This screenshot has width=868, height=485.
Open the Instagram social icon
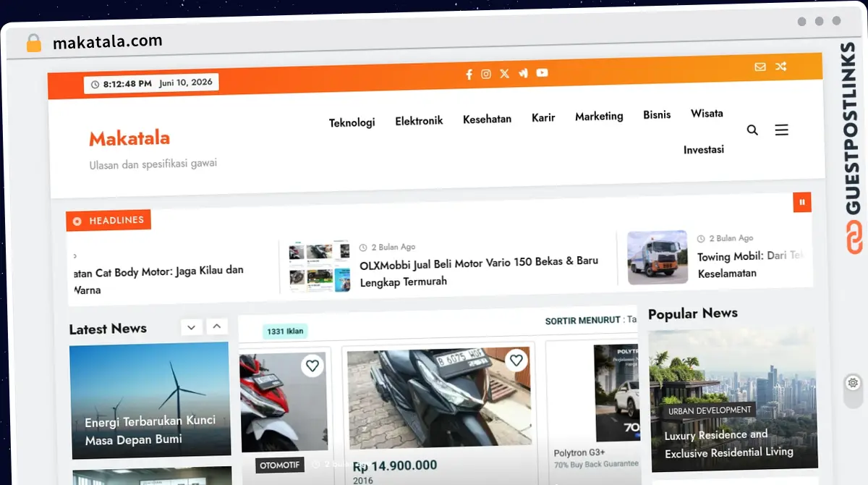pyautogui.click(x=486, y=74)
